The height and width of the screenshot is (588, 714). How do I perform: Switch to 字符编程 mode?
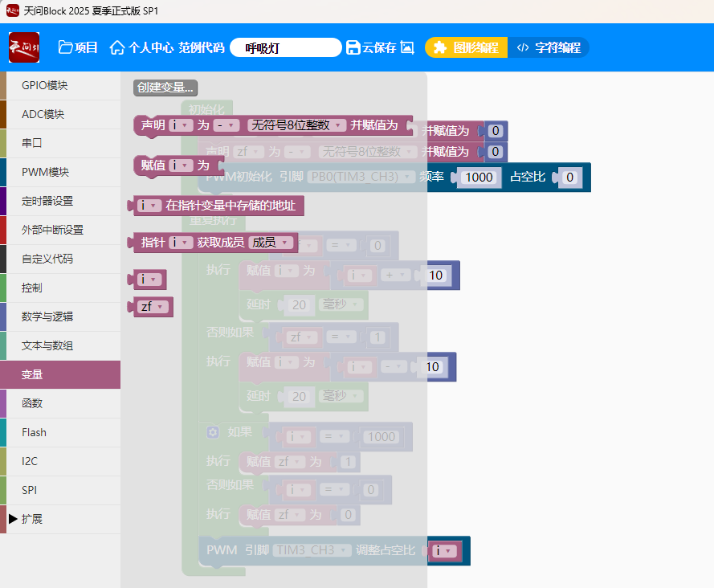click(x=549, y=47)
